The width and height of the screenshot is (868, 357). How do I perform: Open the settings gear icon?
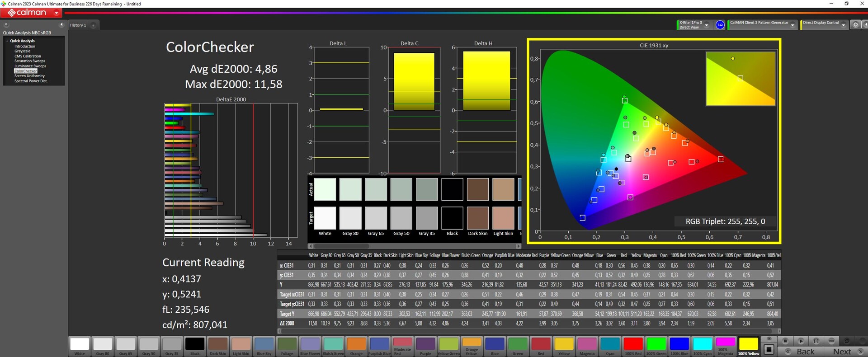coord(855,25)
